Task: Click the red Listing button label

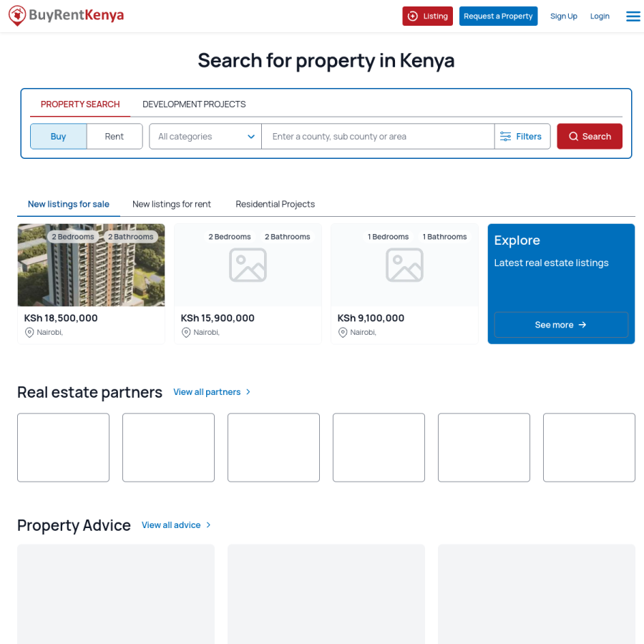Action: pyautogui.click(x=435, y=16)
